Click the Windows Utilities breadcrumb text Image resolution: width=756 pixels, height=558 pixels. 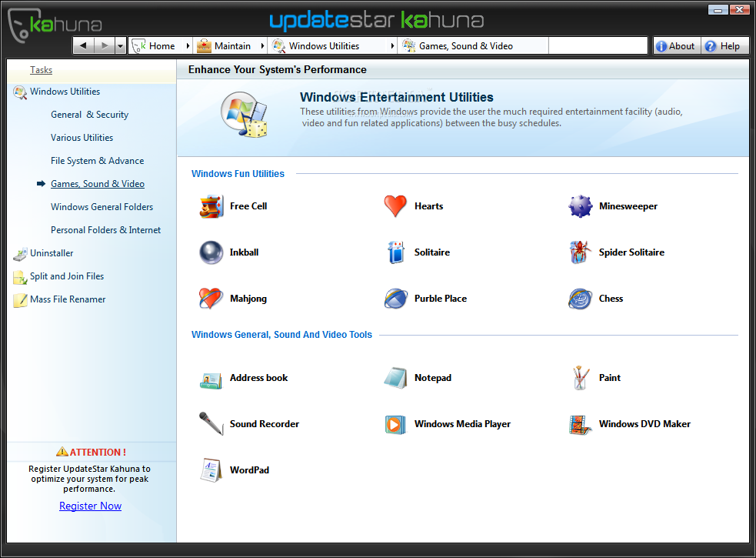point(324,46)
